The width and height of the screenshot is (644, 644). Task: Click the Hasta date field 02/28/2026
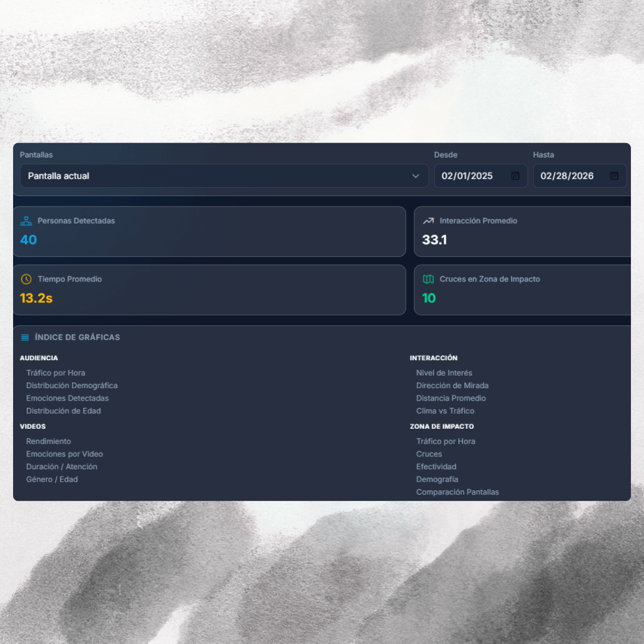[566, 176]
